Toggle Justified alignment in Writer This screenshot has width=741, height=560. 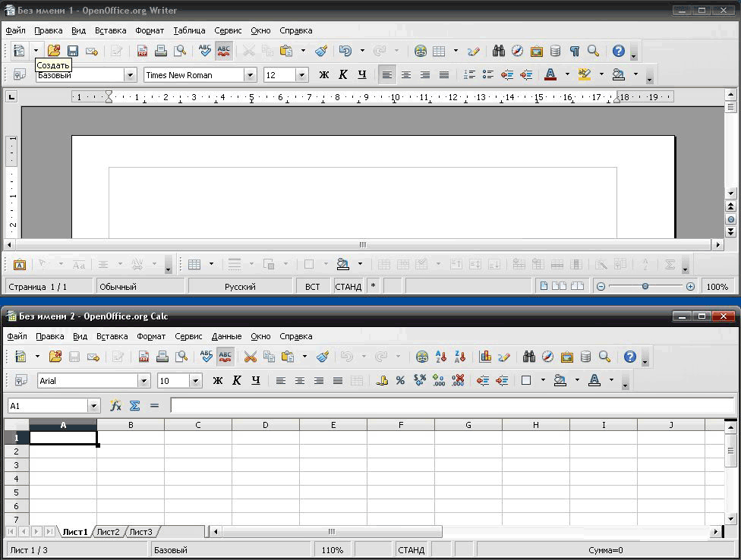click(x=443, y=74)
